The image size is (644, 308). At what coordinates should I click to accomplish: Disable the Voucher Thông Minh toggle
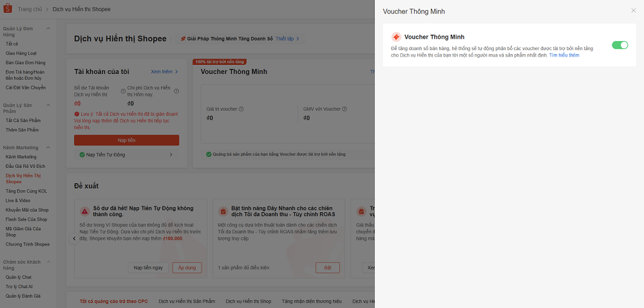tap(620, 45)
